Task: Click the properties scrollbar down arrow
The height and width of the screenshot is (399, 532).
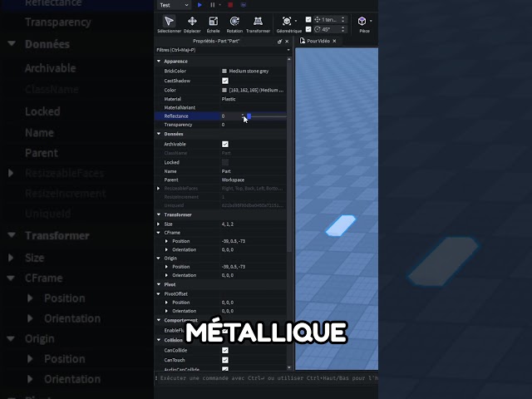Action: pos(289,367)
